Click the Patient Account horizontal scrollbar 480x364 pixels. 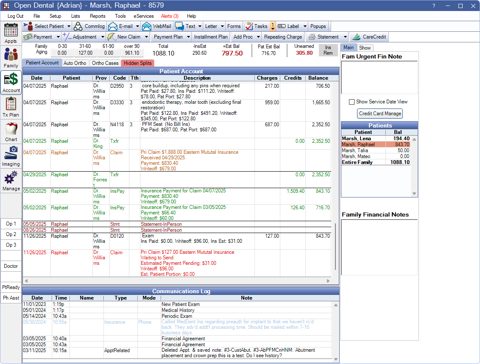[177, 281]
